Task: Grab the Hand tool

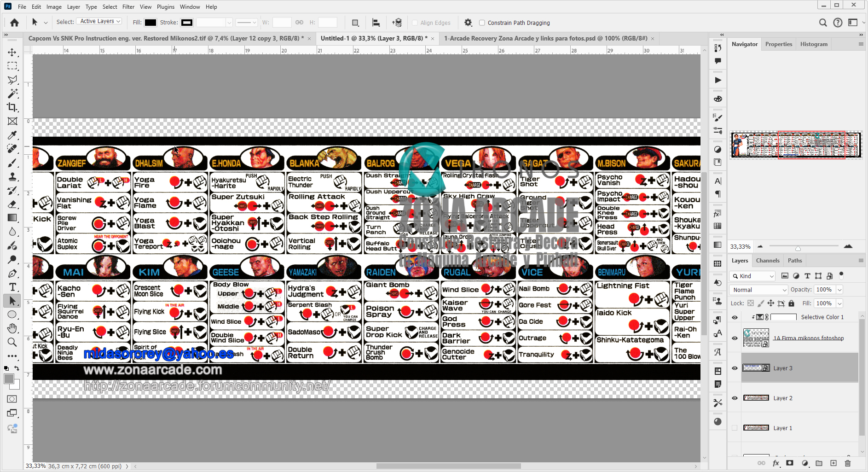Action: (x=12, y=328)
